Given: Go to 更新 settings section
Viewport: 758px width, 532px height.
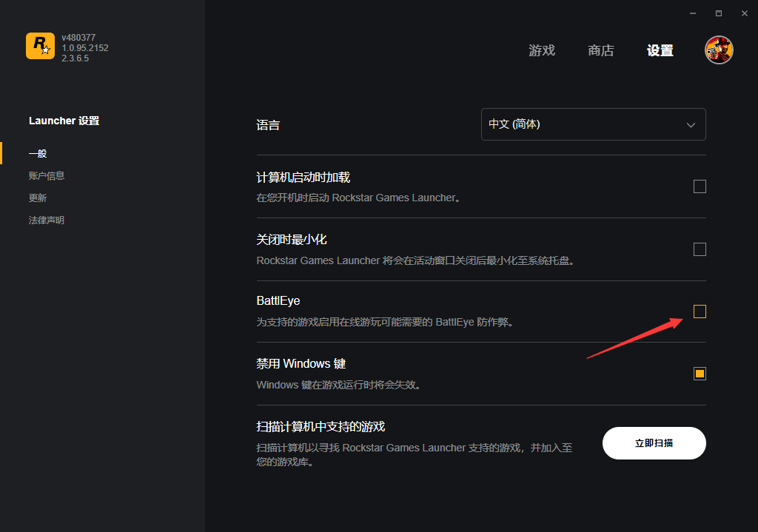Looking at the screenshot, I should tap(38, 198).
